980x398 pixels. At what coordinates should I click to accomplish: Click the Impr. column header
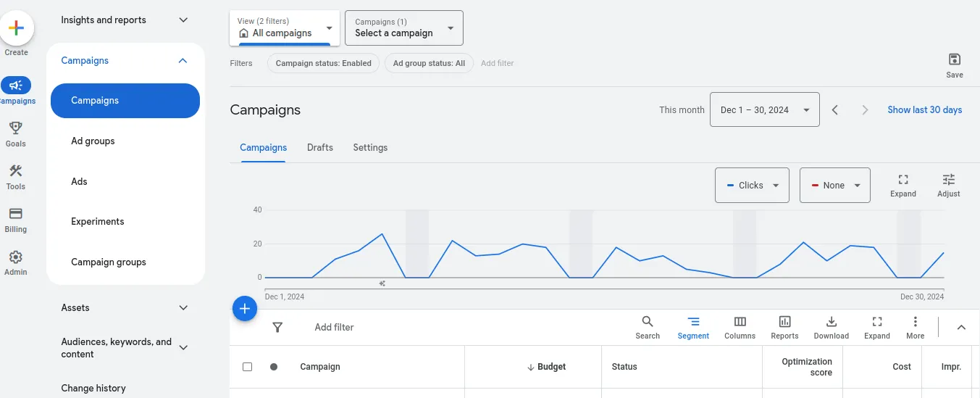[x=951, y=367]
